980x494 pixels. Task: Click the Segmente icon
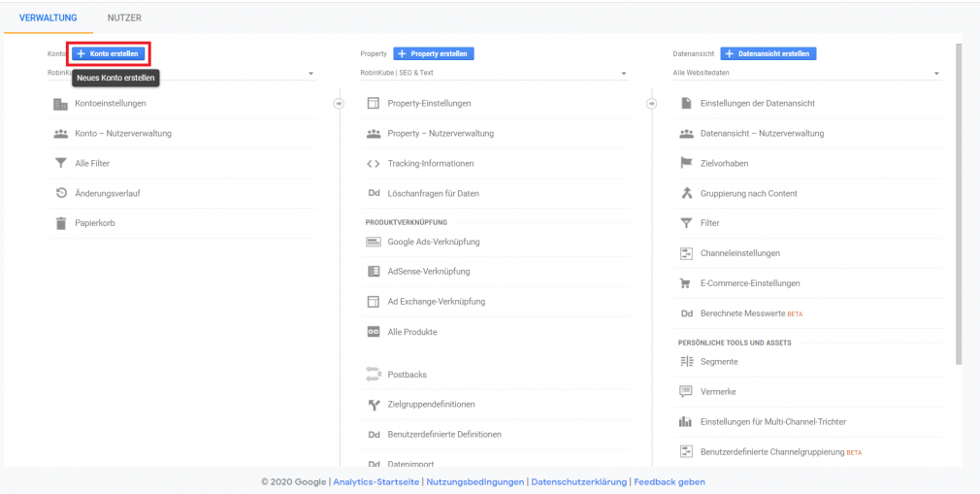[686, 361]
